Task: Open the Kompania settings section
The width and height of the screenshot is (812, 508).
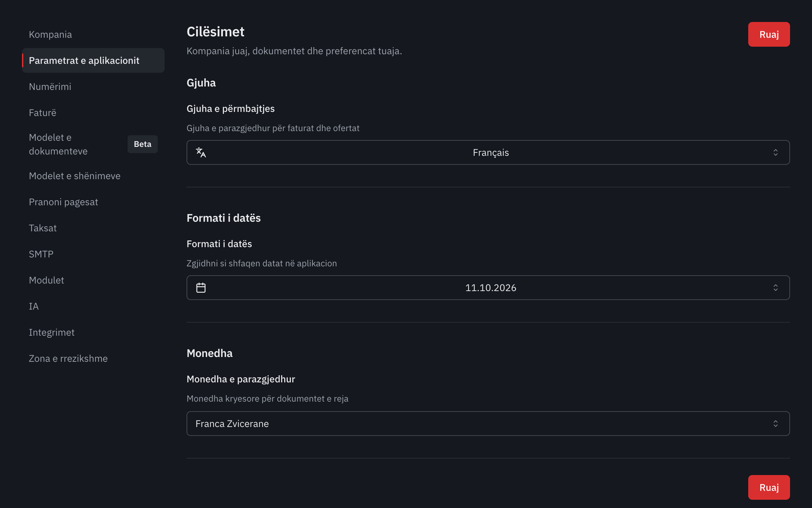Action: click(93, 34)
